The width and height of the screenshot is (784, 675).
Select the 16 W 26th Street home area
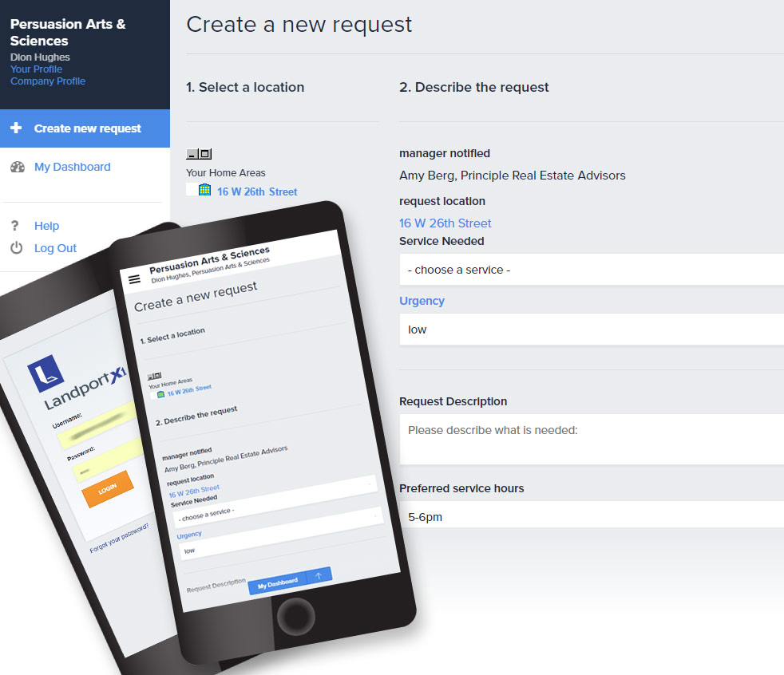coord(257,191)
